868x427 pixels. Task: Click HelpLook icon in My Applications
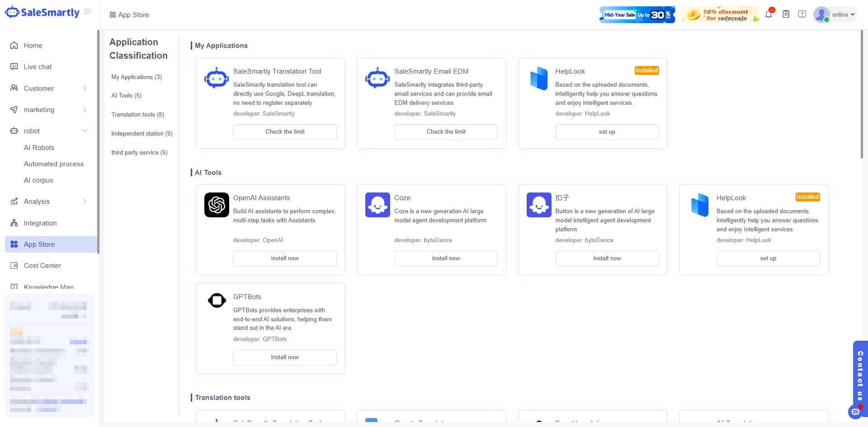(539, 79)
